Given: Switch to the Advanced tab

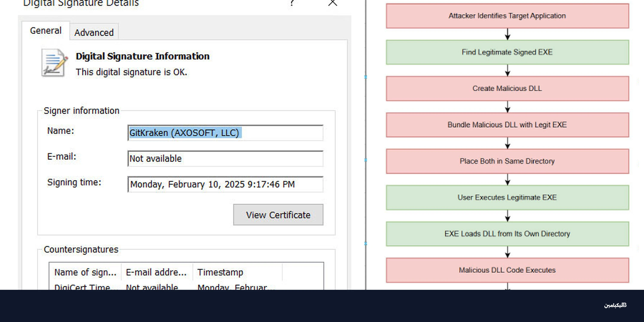Looking at the screenshot, I should [94, 32].
